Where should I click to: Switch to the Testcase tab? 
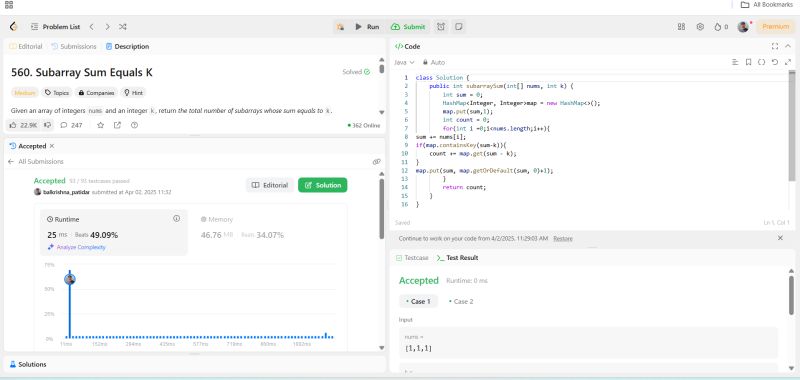click(x=412, y=258)
